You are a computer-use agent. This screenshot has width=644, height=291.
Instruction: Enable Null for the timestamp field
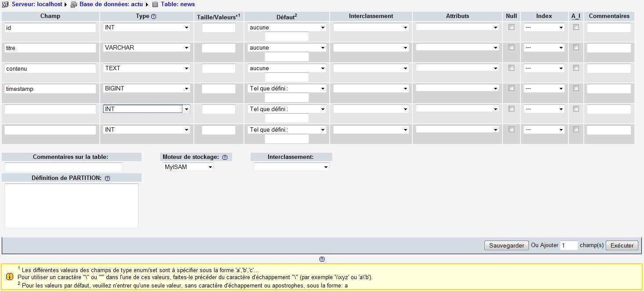coord(511,88)
